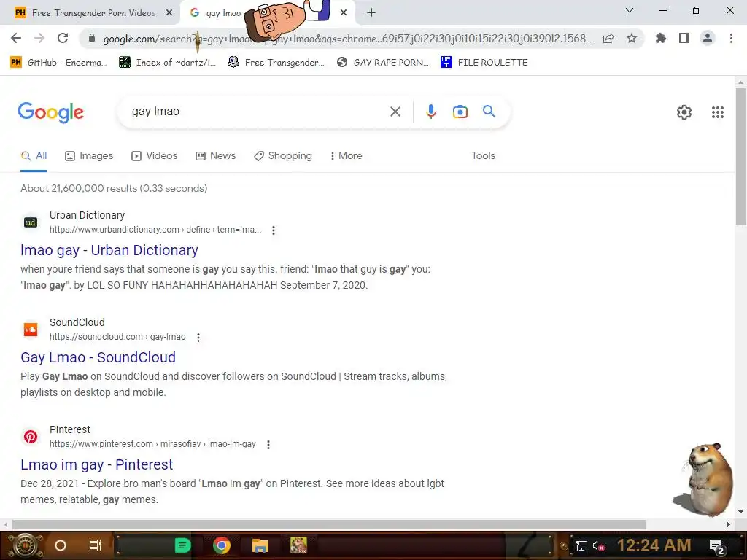747x560 pixels.
Task: Open the Chrome profile avatar
Action: click(x=708, y=38)
